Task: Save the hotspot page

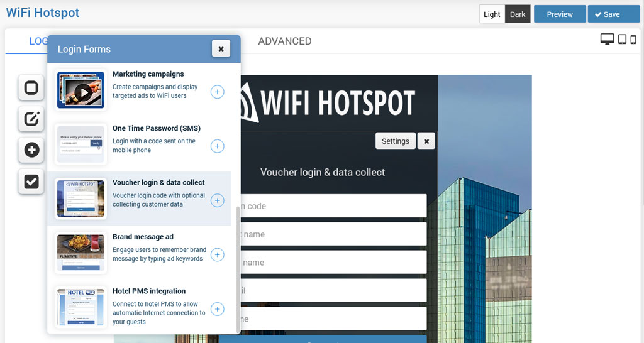Action: 613,14
